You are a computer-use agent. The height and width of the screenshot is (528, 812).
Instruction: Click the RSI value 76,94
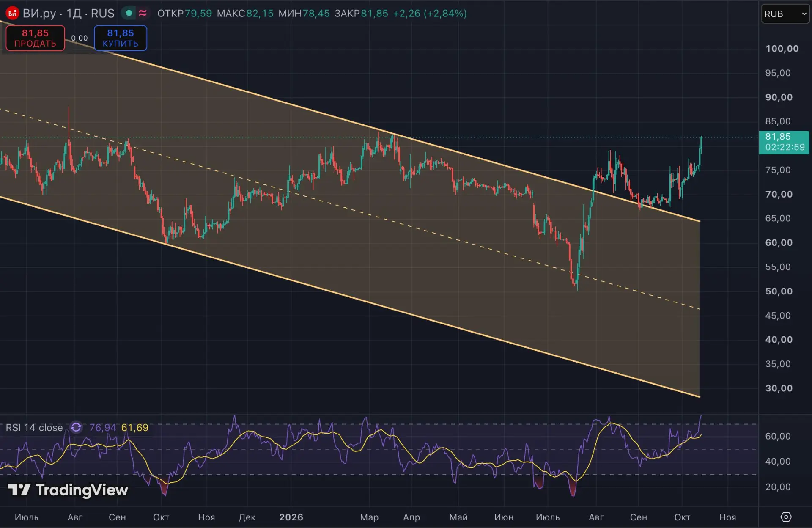[x=102, y=427]
